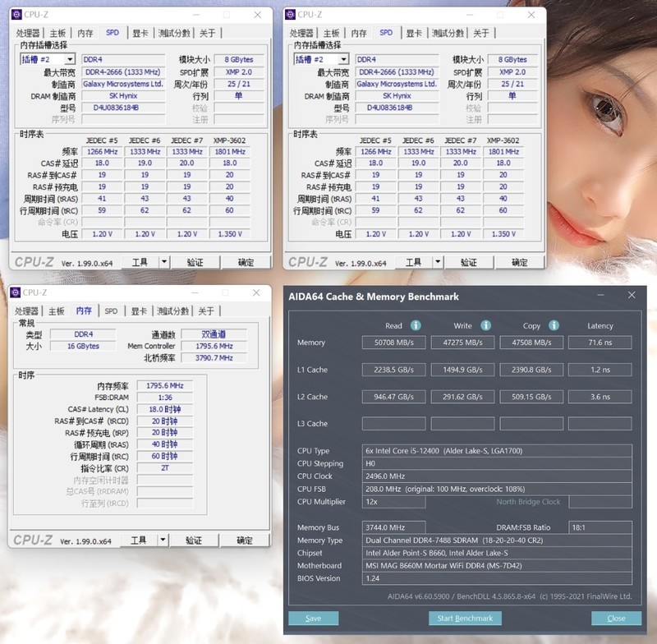Click Save in the AIDA64 benchmark window
Image resolution: width=657 pixels, height=644 pixels.
[x=313, y=617]
